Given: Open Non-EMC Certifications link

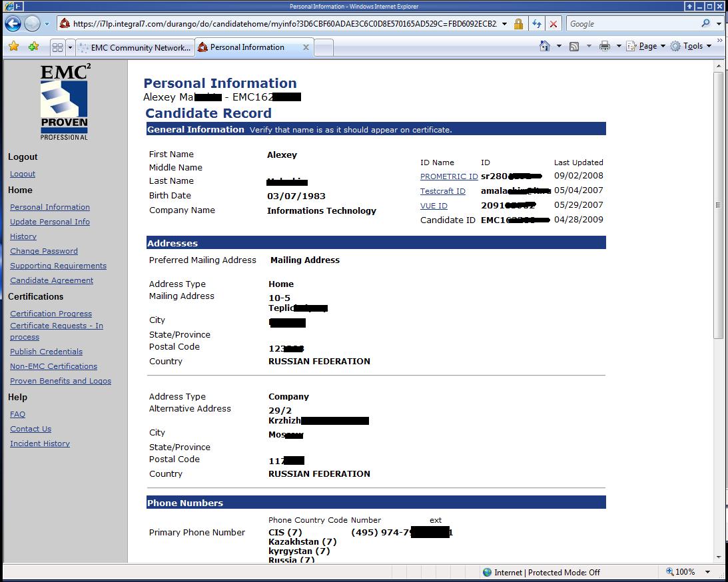Looking at the screenshot, I should 53,366.
